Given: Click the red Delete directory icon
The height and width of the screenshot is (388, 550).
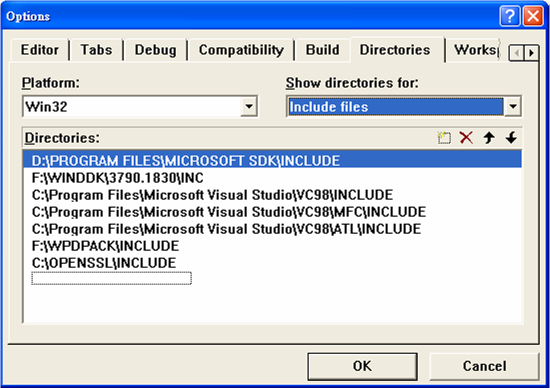Looking at the screenshot, I should point(466,138).
